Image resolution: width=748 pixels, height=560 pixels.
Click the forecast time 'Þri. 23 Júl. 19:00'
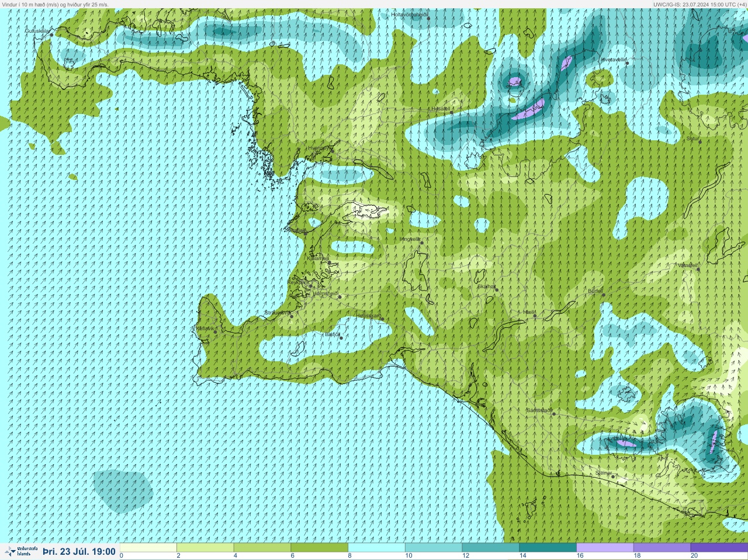click(79, 551)
